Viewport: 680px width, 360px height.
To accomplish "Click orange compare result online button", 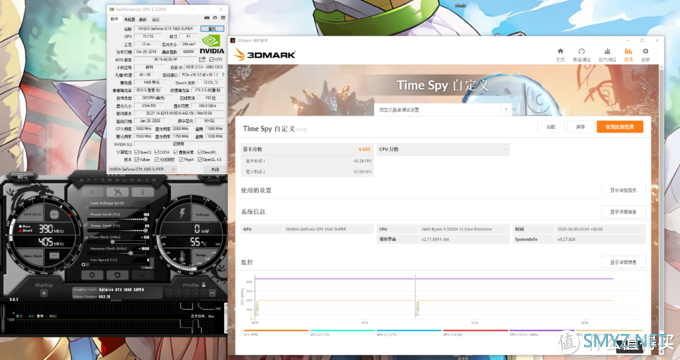I will 620,127.
